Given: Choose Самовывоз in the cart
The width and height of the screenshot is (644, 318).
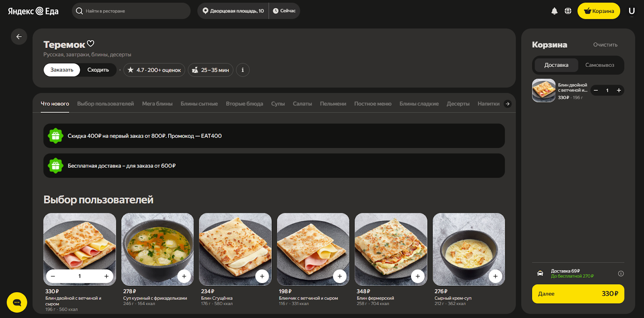Looking at the screenshot, I should [600, 65].
